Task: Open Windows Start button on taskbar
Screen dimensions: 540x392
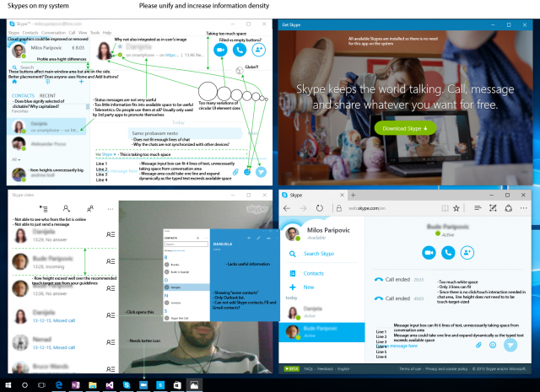Action: (8, 385)
